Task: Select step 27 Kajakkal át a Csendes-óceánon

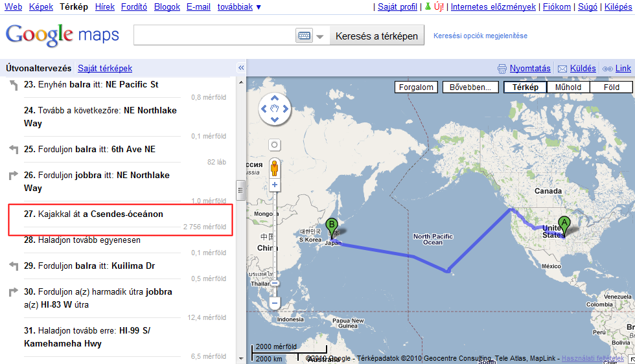Action: point(121,220)
